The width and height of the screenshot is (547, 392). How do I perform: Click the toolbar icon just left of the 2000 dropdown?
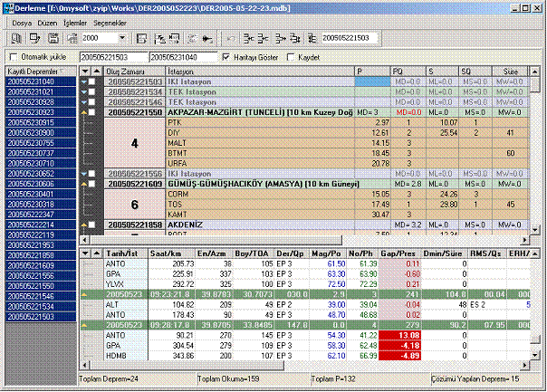click(73, 39)
